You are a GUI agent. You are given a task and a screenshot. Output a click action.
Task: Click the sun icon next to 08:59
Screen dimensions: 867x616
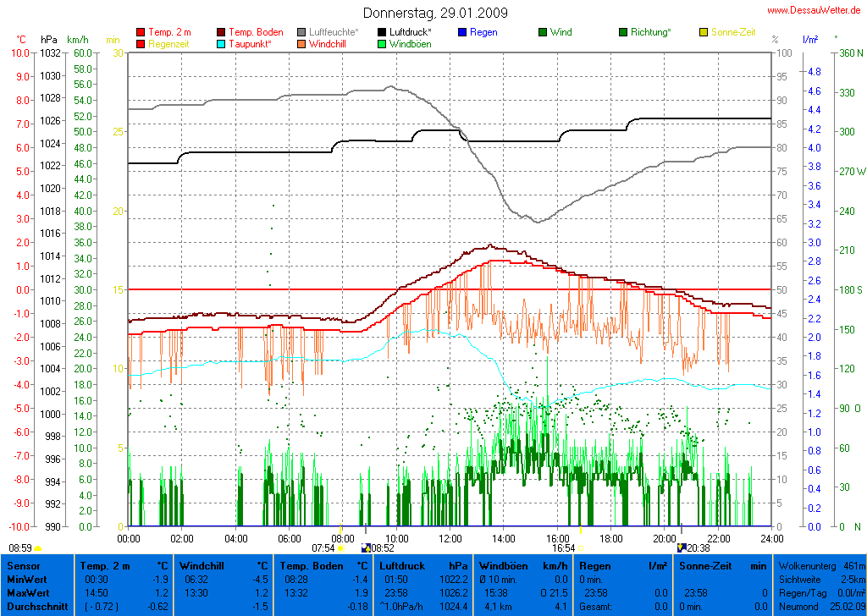pyautogui.click(x=38, y=548)
